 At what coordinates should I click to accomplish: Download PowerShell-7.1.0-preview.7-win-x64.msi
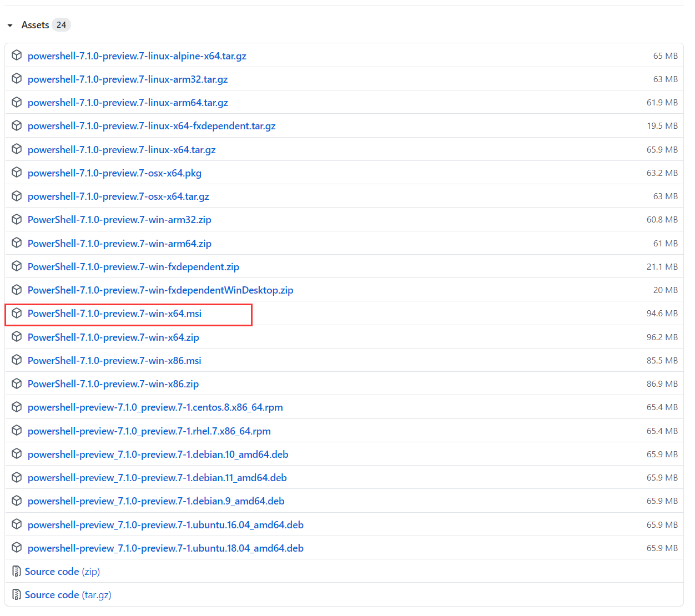(114, 314)
